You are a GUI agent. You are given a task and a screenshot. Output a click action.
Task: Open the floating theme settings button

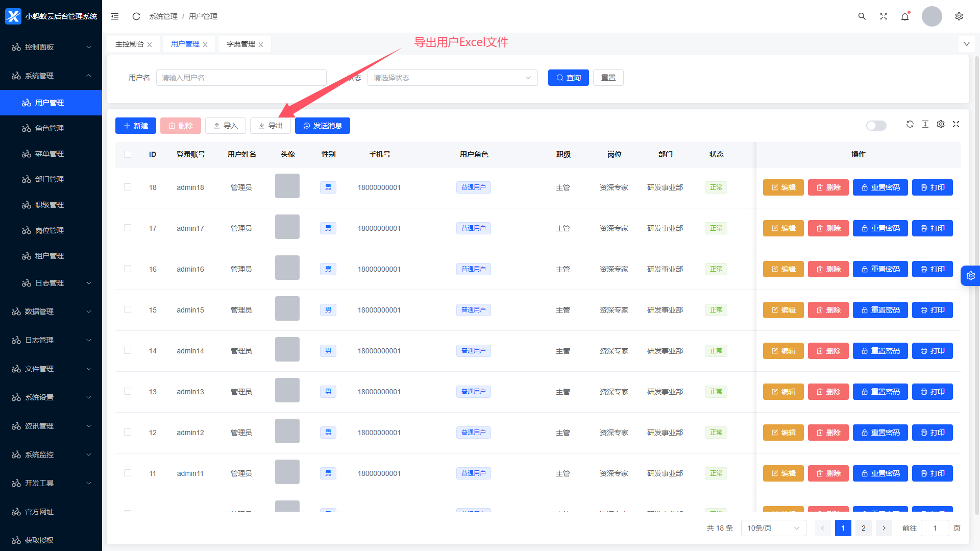tap(970, 276)
